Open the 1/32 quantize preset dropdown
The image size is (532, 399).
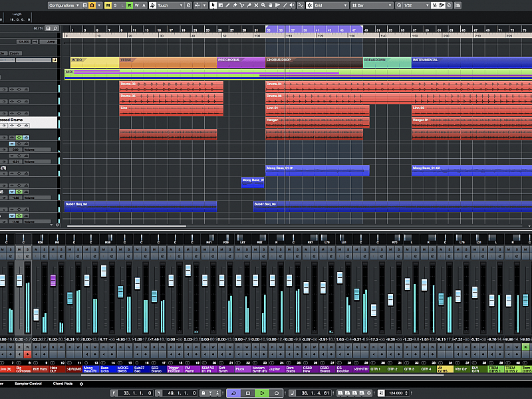[x=417, y=5]
